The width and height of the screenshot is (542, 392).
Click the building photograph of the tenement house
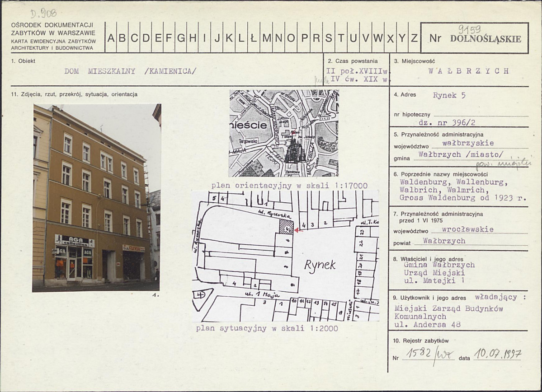click(96, 198)
